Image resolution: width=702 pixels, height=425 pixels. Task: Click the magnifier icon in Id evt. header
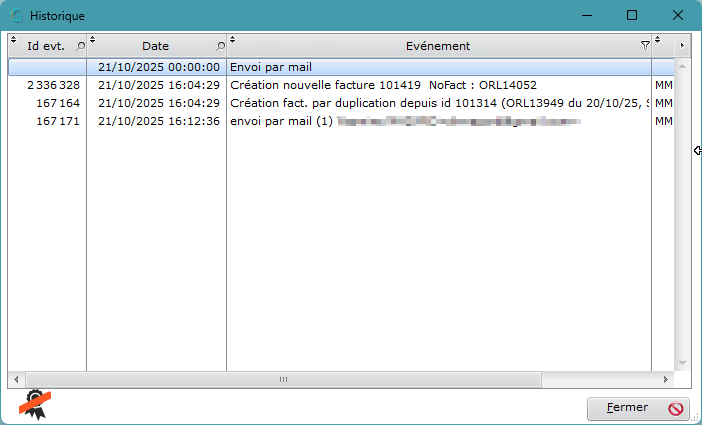[80, 46]
